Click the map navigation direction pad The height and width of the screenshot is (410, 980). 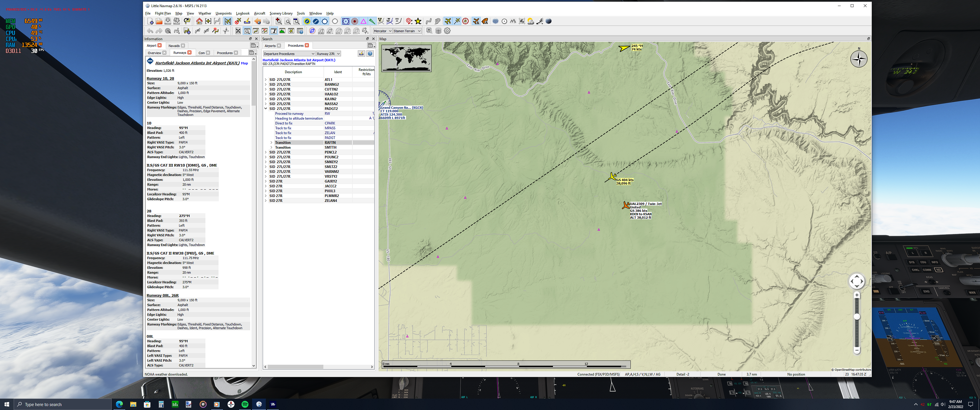pyautogui.click(x=857, y=281)
